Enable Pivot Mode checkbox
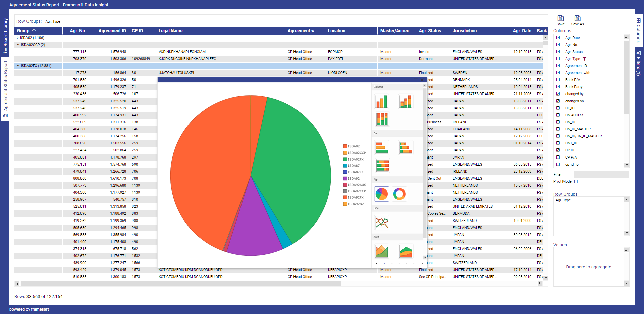Screen dimensions: 644x314 click(576, 182)
